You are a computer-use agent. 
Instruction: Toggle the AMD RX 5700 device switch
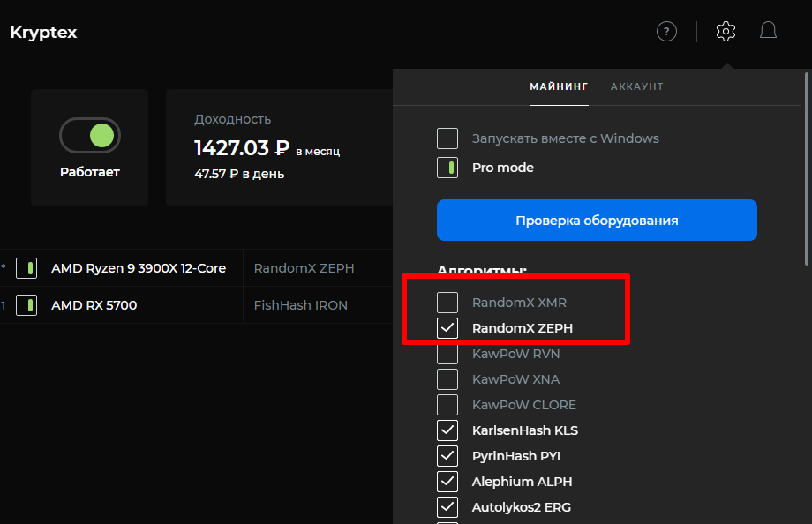[x=26, y=305]
